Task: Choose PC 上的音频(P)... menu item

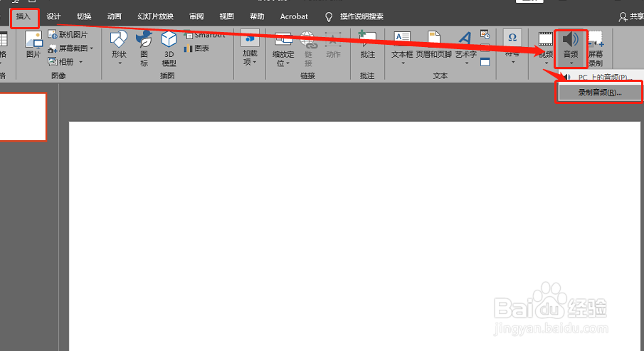Action: click(600, 77)
